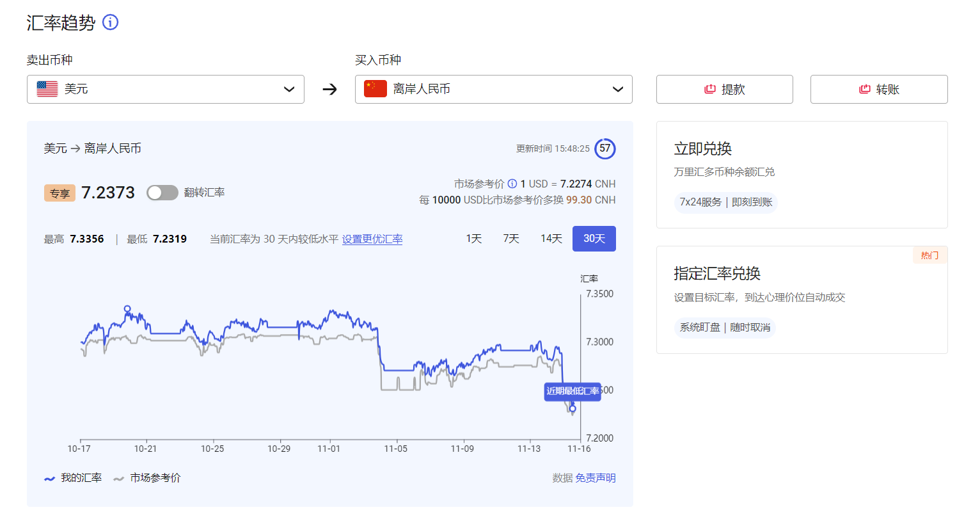Screen dimensions: 980x512
Task: Open the 设置更优汇率 link
Action: coord(372,239)
